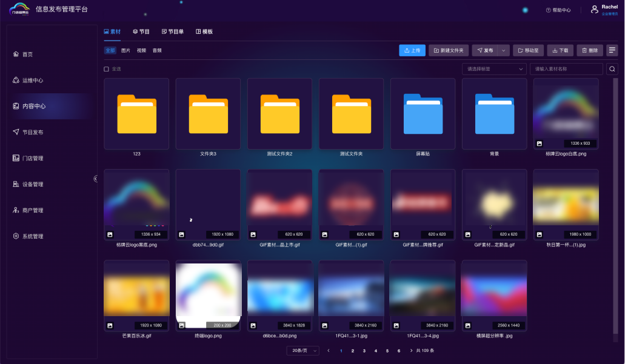Click the 下载 download button
The height and width of the screenshot is (364, 625).
click(x=560, y=51)
